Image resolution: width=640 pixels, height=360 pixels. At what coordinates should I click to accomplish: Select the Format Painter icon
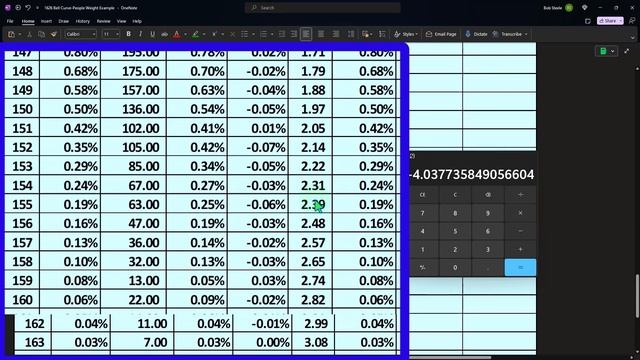click(53, 34)
